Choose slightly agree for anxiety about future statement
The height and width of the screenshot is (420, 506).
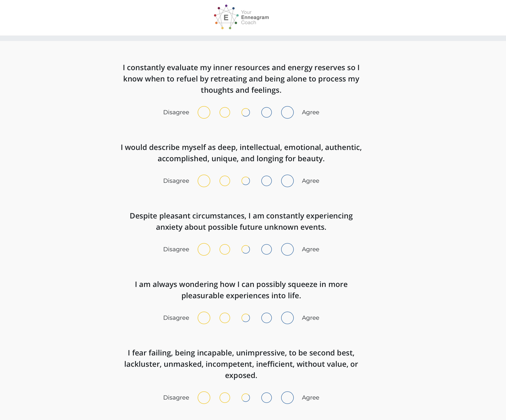click(266, 249)
